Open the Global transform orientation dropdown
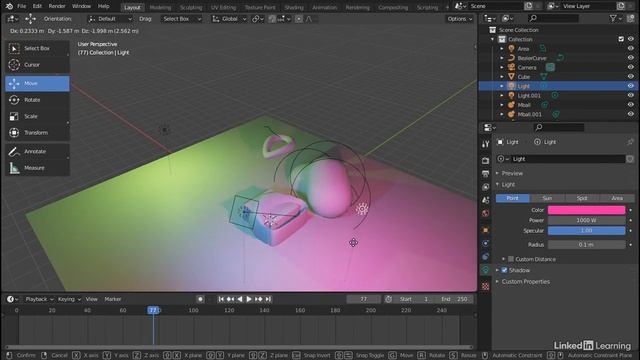 (229, 19)
